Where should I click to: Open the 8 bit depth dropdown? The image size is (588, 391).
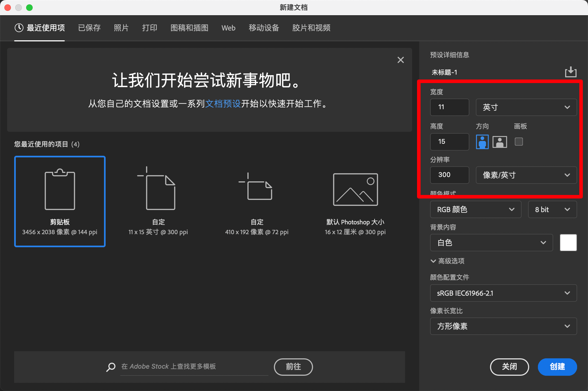[x=552, y=209]
